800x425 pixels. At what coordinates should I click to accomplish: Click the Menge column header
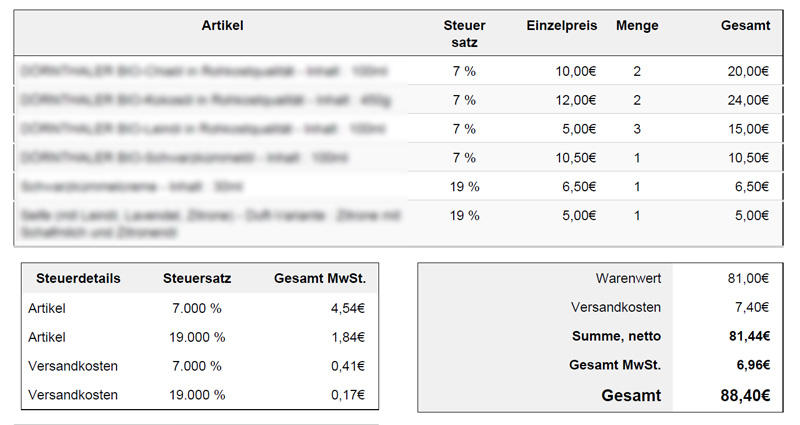pos(637,26)
